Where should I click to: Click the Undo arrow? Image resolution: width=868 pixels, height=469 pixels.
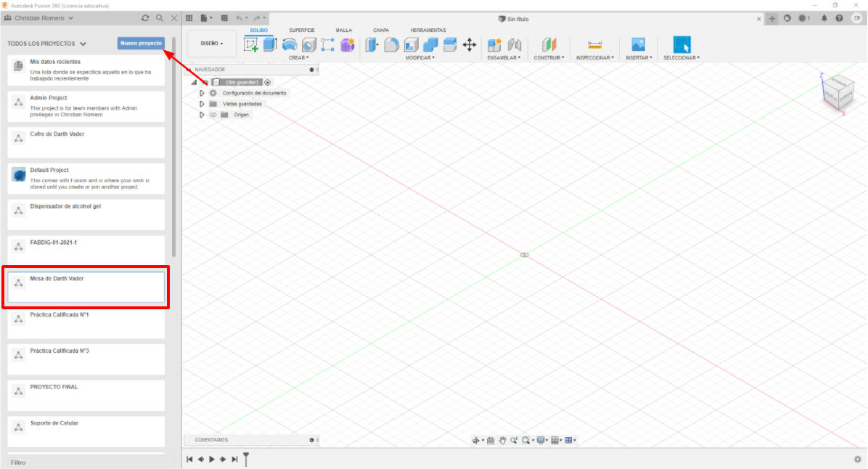pos(239,18)
